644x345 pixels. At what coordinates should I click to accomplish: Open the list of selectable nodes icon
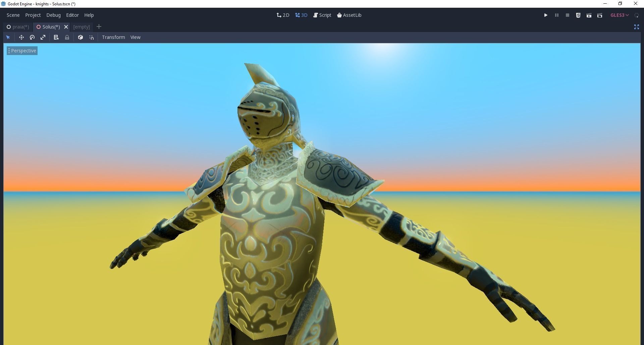click(56, 37)
